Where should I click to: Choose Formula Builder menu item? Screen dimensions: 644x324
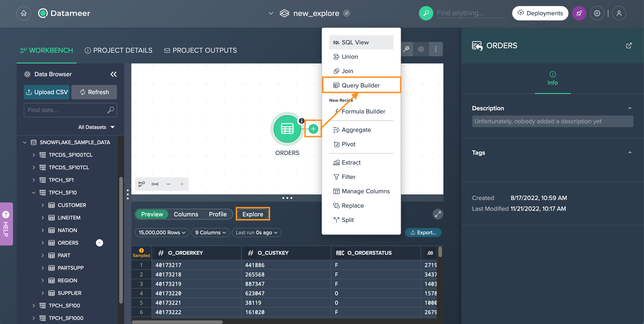(x=361, y=111)
